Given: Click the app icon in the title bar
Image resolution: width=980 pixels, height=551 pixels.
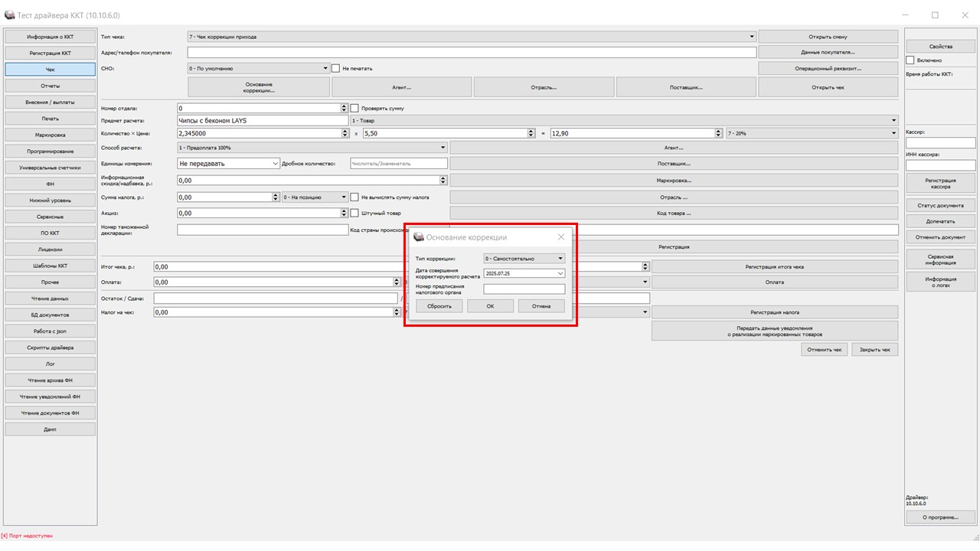Looking at the screenshot, I should click(x=9, y=15).
